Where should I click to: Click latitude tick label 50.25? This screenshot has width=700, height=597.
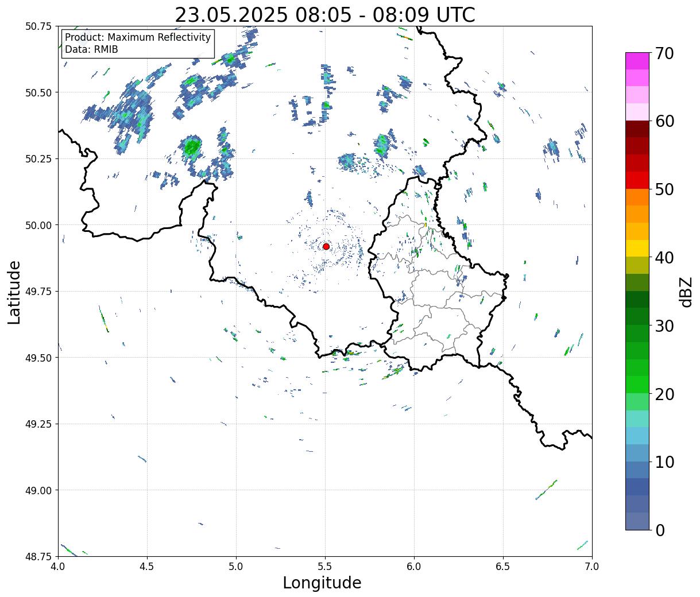coord(38,159)
